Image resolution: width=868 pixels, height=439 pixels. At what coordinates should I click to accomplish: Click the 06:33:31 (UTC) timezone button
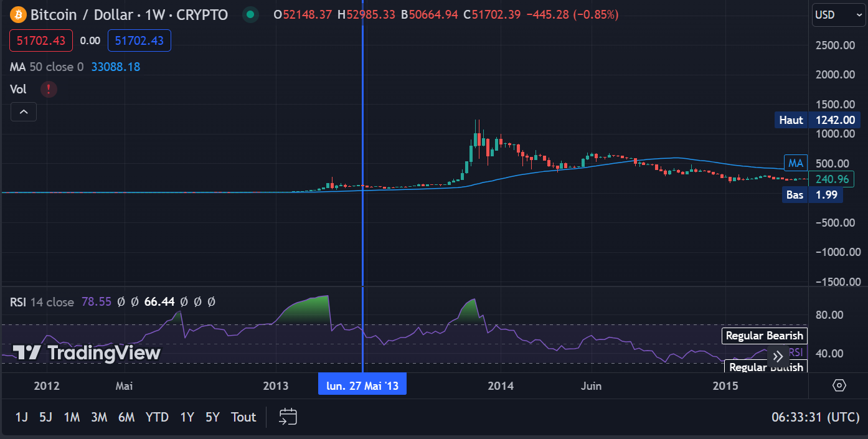coord(815,417)
